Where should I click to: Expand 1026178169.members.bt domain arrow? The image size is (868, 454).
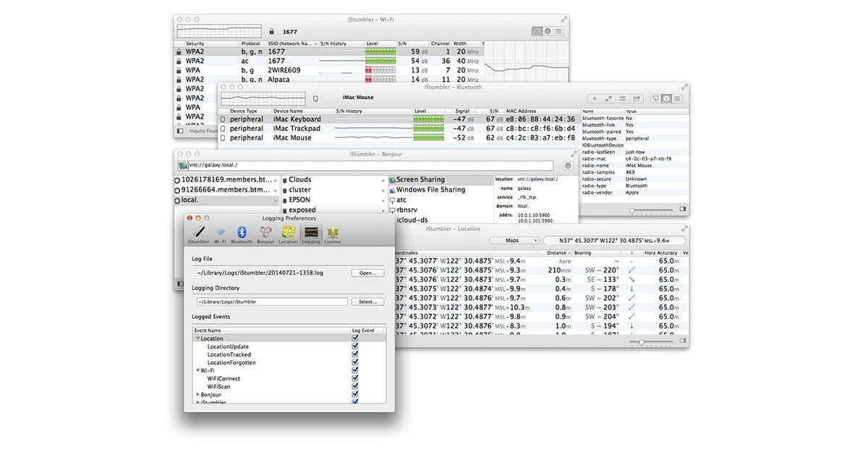coord(275,180)
